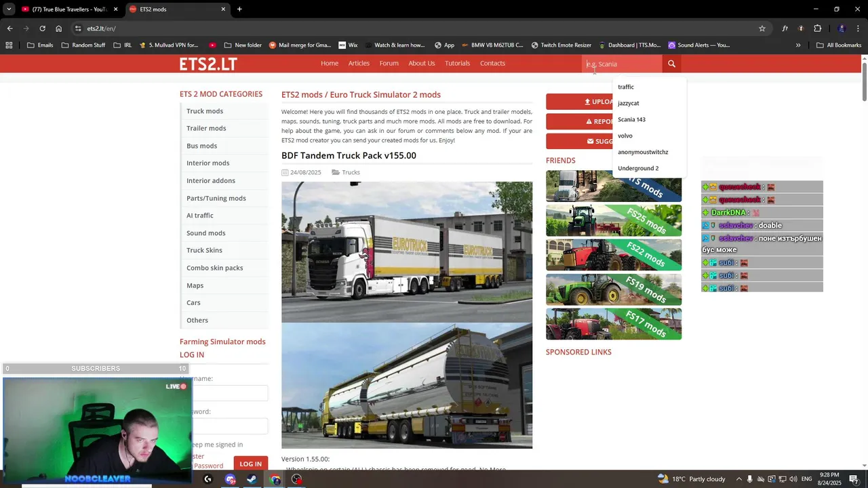Open the tab search dropdown arrow

pos(8,9)
